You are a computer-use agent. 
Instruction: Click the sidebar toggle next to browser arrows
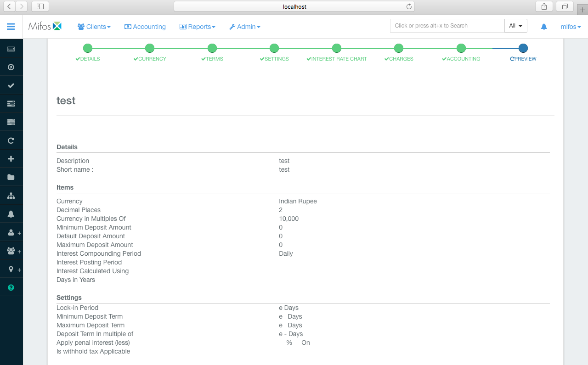[x=40, y=6]
